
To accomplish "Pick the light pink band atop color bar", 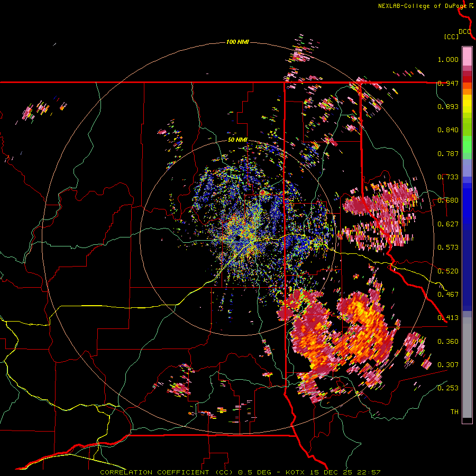I will [467, 57].
